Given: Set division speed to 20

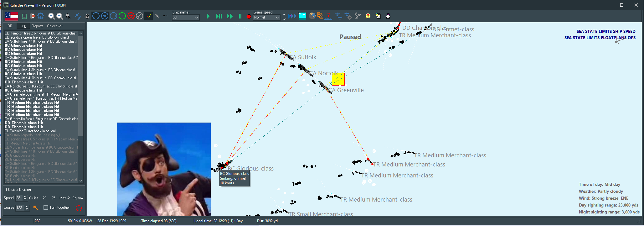Looking at the screenshot, I should coord(45,198).
